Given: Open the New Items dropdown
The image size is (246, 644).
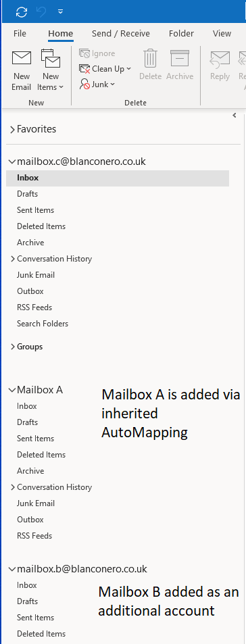Looking at the screenshot, I should (x=51, y=70).
